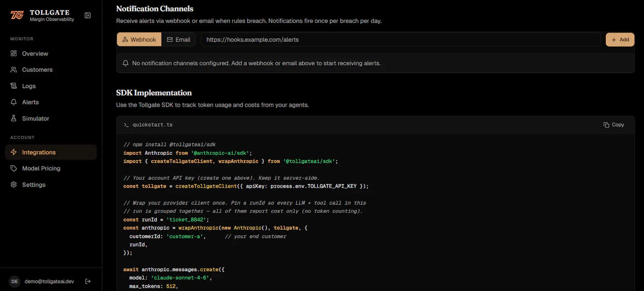Click bell icon in empty notifications notice
The width and height of the screenshot is (644, 291).
pos(126,63)
